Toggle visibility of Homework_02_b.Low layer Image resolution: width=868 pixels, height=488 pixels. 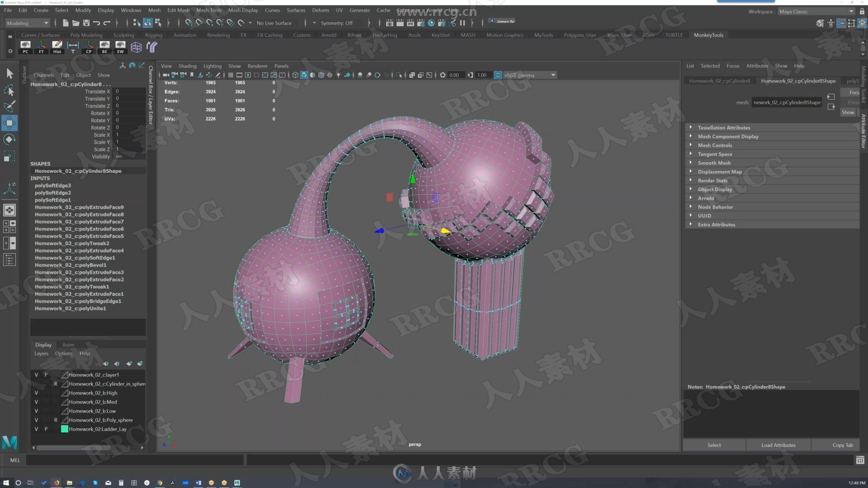coord(36,411)
